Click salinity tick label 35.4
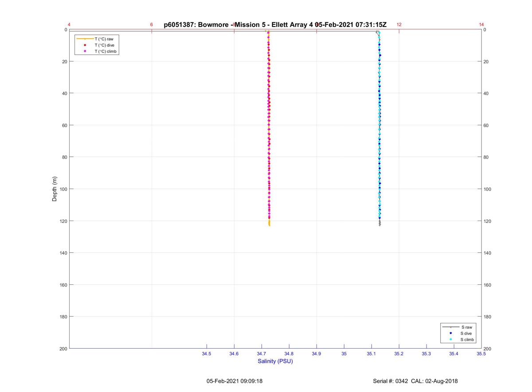532x392 pixels. pyautogui.click(x=454, y=354)
